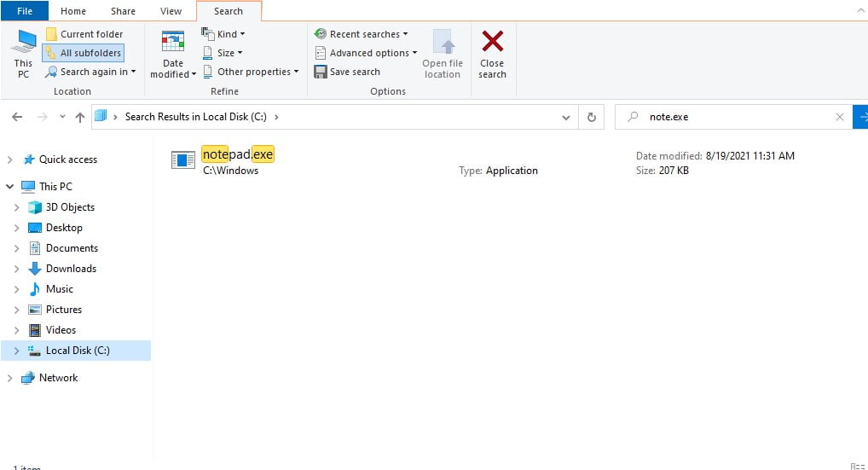This screenshot has height=470, width=868.
Task: Click the Refresh button
Action: (x=591, y=117)
